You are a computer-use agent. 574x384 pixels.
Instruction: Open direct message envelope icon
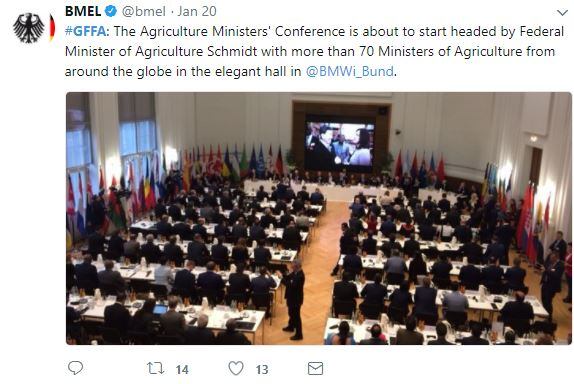[315, 368]
